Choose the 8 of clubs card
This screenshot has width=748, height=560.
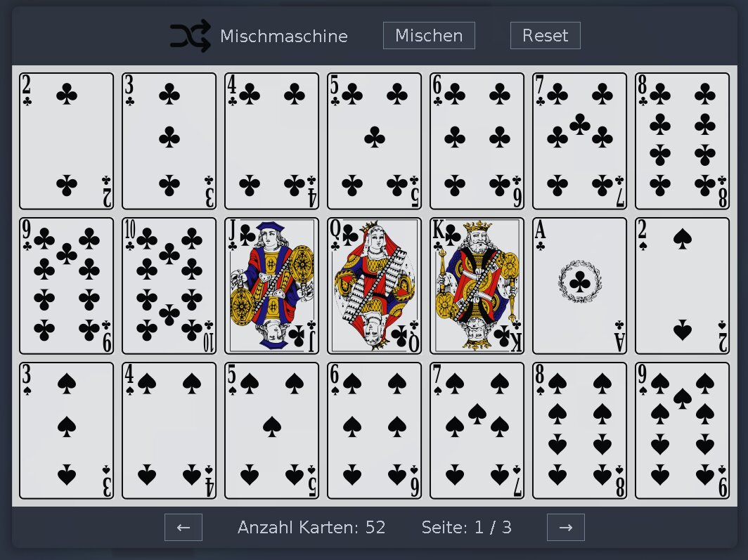(x=682, y=141)
